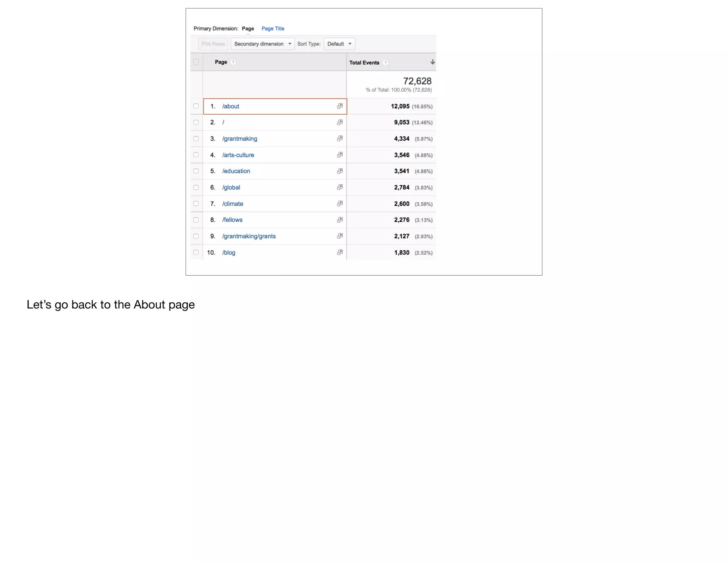Viewport: 728px width, 562px height.
Task: Toggle the select-all checkbox in the header
Action: tap(196, 62)
